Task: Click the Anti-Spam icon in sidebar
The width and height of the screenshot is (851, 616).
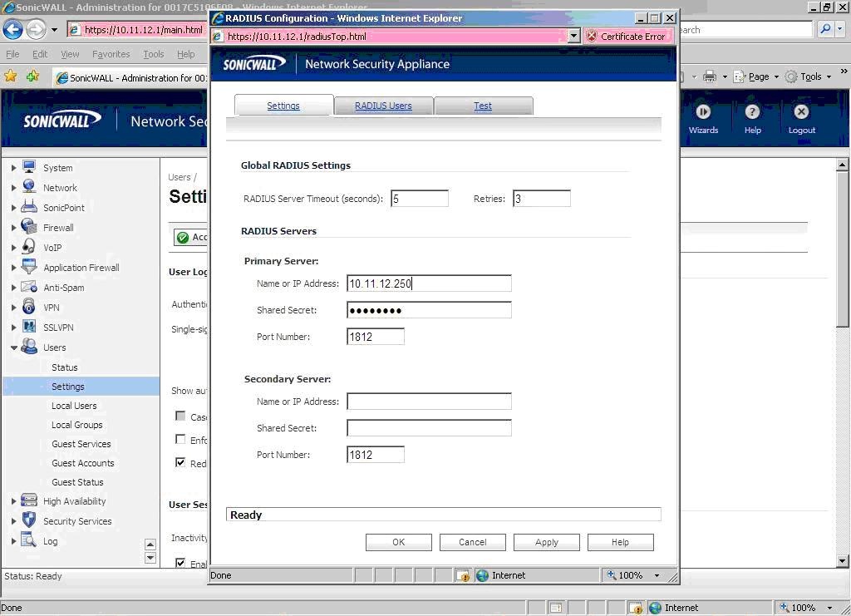Action: tap(29, 287)
